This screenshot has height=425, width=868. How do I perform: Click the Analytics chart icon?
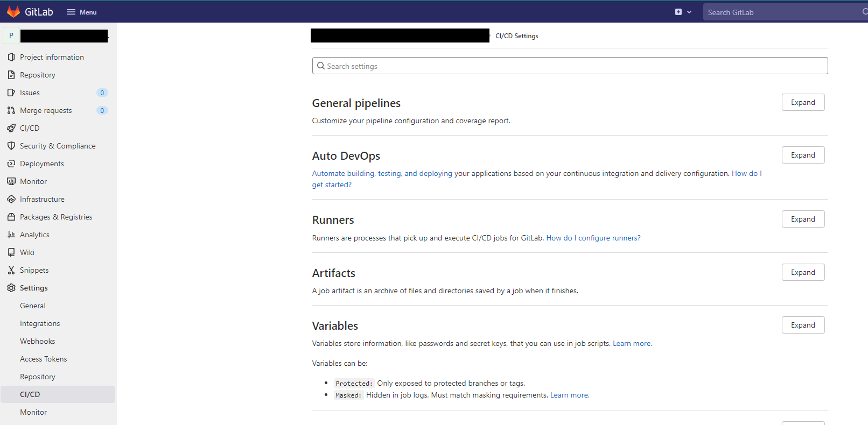(11, 235)
